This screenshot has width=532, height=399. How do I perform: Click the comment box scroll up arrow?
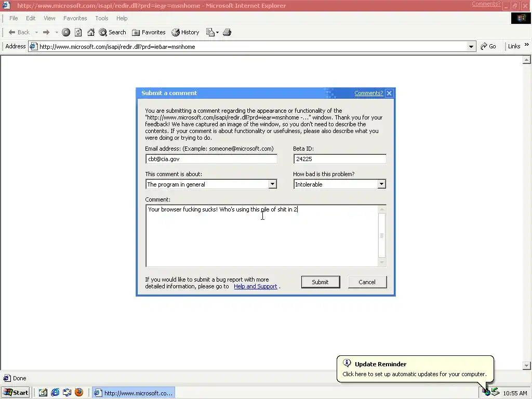382,209
